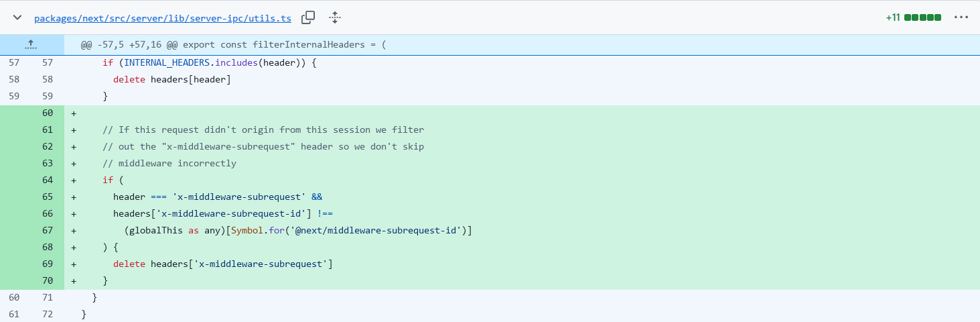The width and height of the screenshot is (980, 322).
Task: Click new line number 60
Action: click(x=47, y=113)
